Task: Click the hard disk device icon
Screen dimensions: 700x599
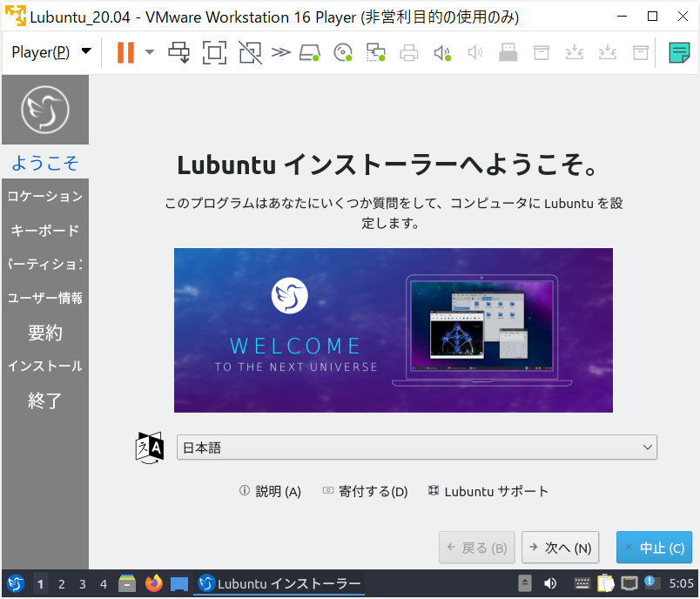Action: [310, 52]
